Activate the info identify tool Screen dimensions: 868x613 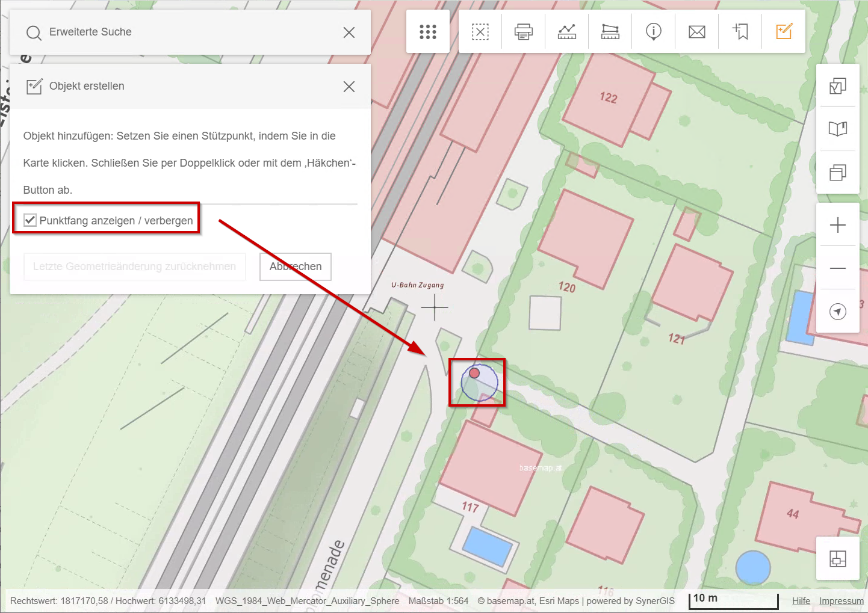[x=653, y=32]
